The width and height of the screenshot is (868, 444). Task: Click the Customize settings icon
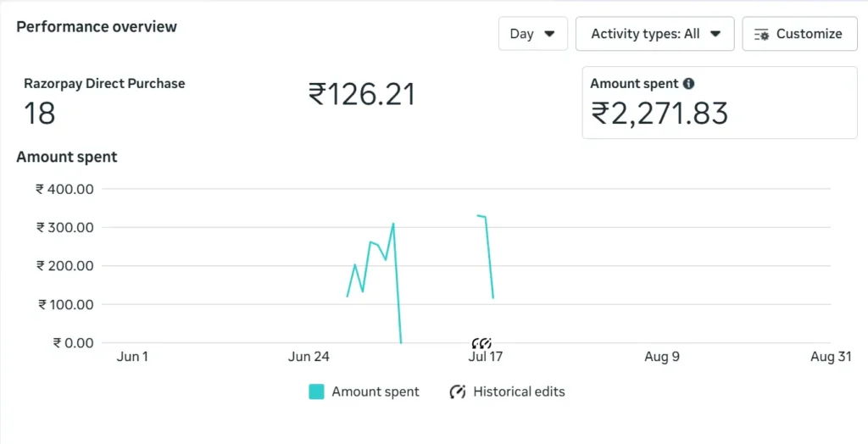[760, 34]
